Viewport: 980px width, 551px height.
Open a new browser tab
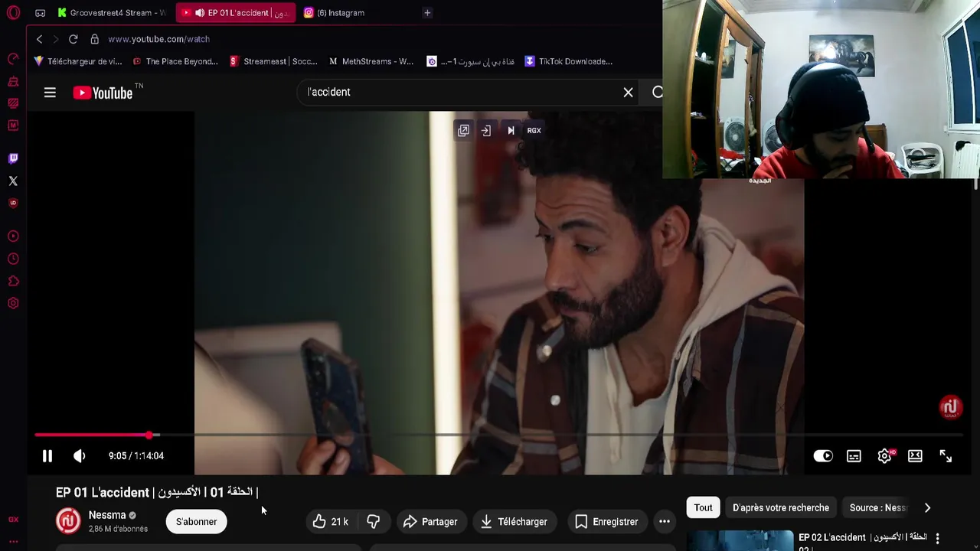pyautogui.click(x=427, y=13)
